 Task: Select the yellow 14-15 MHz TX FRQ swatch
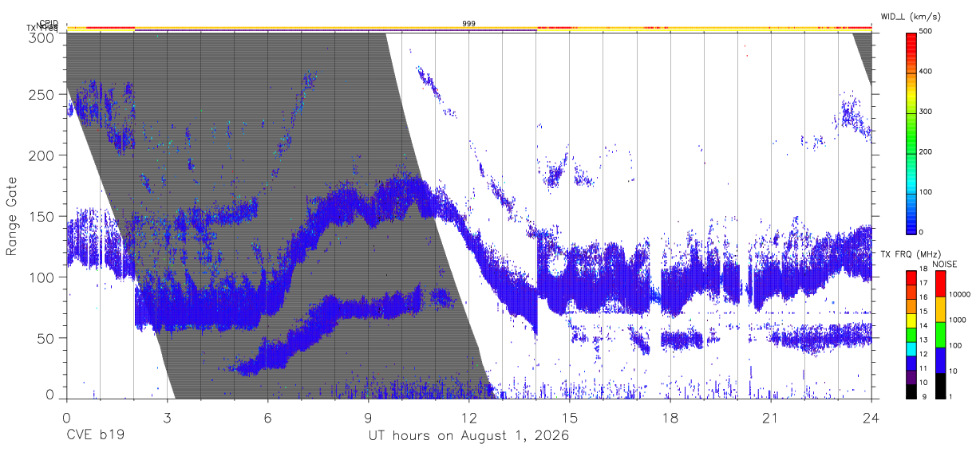point(911,320)
